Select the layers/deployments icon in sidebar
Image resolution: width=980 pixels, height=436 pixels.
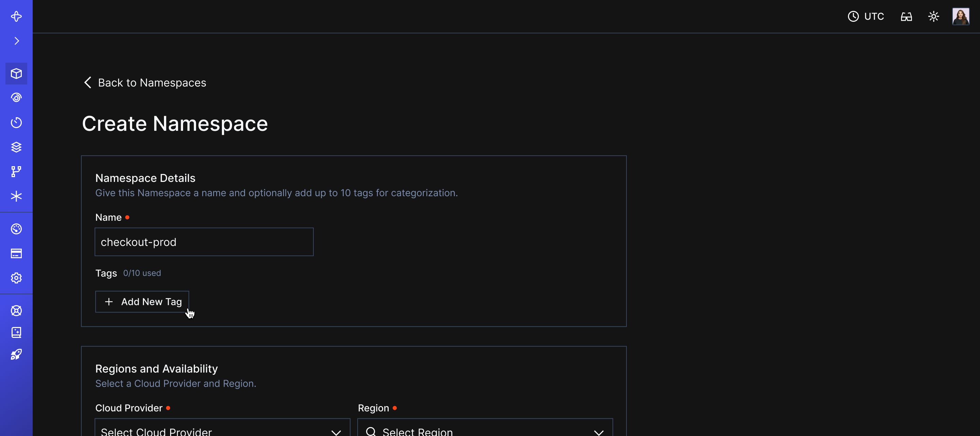point(16,147)
